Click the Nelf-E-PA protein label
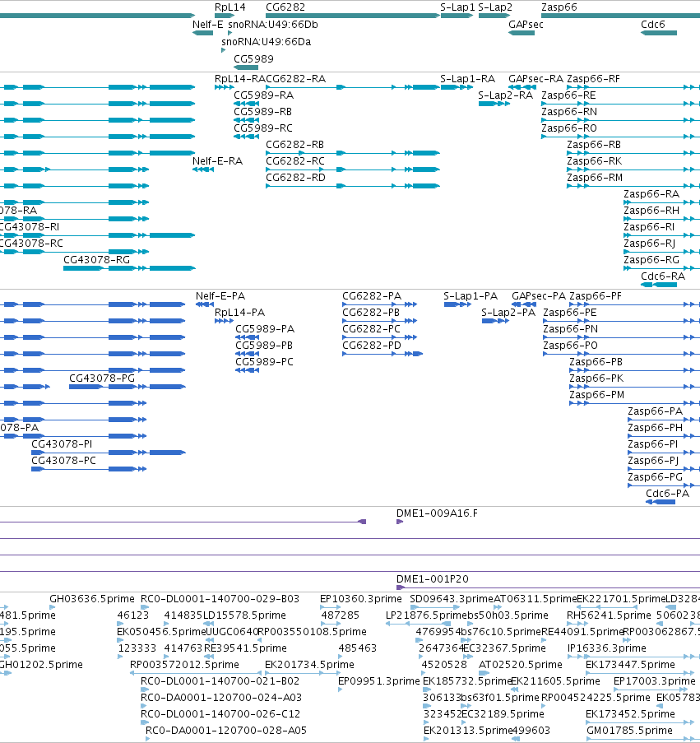 point(220,296)
